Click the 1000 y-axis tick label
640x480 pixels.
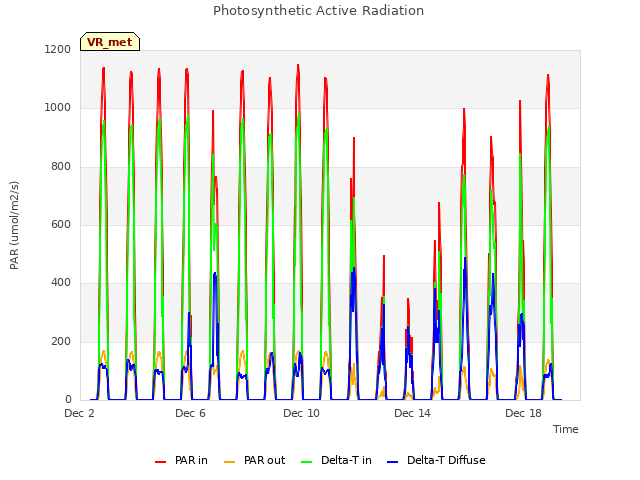58,108
